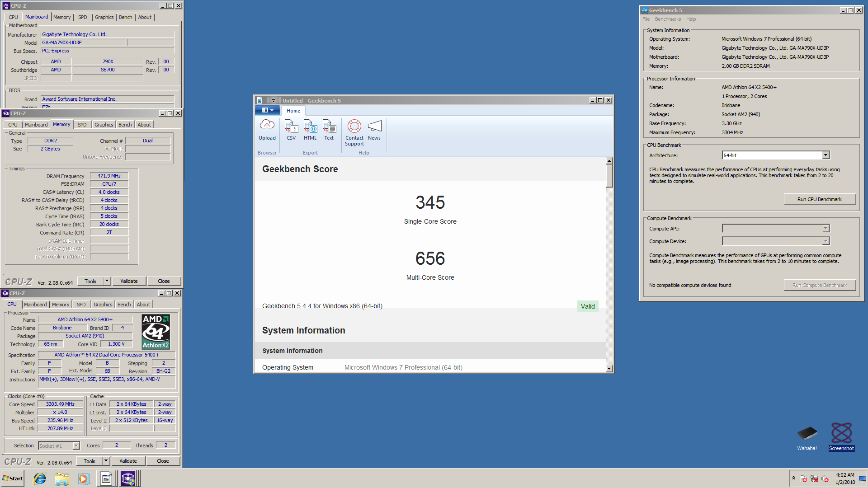Export the result as CSV

click(291, 130)
